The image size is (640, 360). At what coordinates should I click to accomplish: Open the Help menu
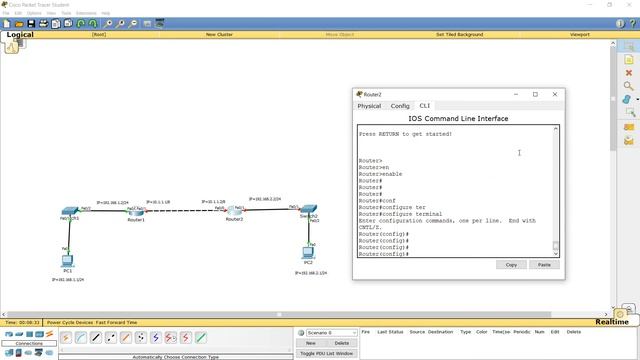coord(106,13)
